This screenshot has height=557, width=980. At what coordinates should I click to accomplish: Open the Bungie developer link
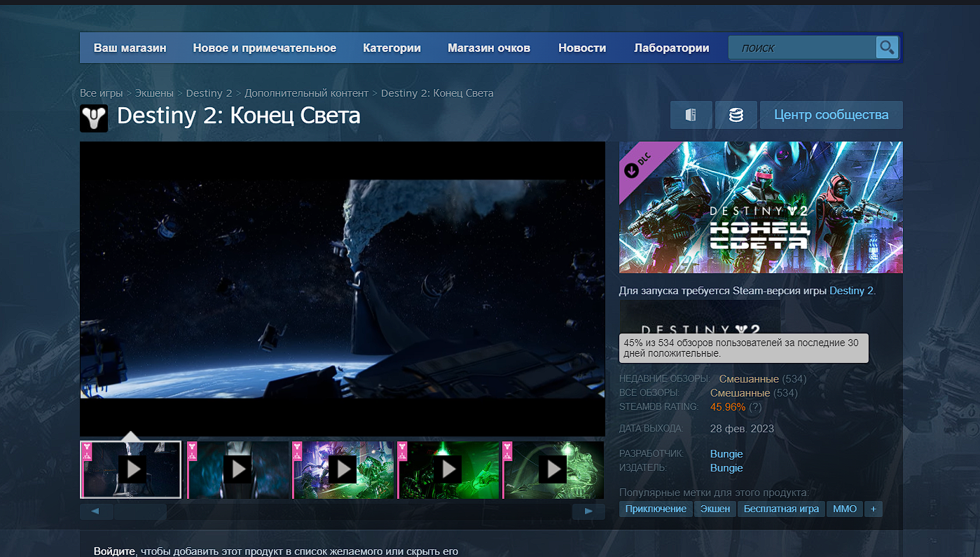726,454
